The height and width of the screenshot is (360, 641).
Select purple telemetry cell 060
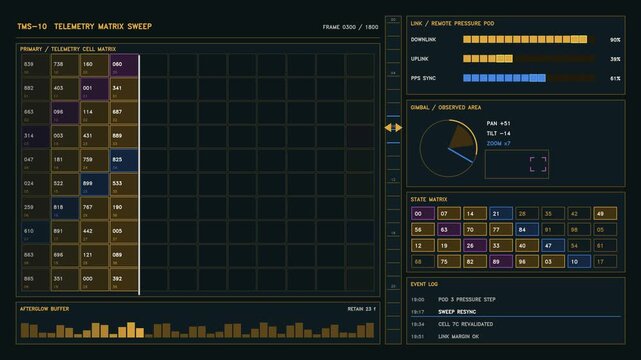[x=124, y=65]
